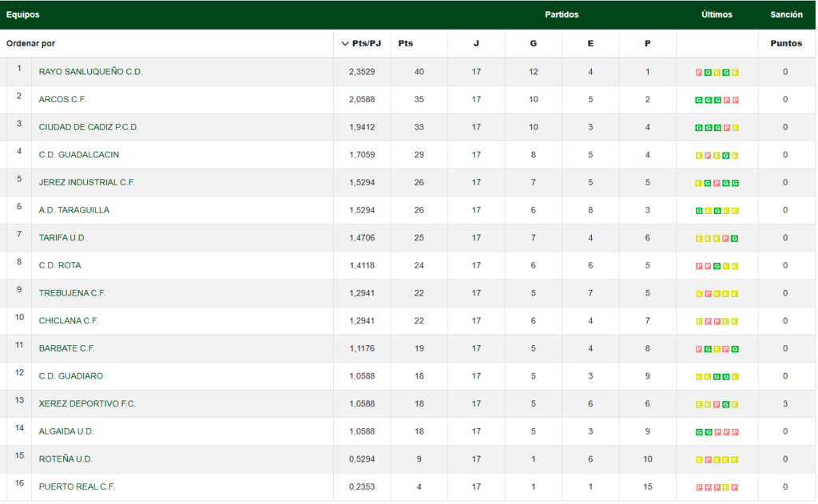This screenshot has height=504, width=818.
Task: Click the yellow E badge in Barbate C.F. row
Action: pyautogui.click(x=717, y=349)
